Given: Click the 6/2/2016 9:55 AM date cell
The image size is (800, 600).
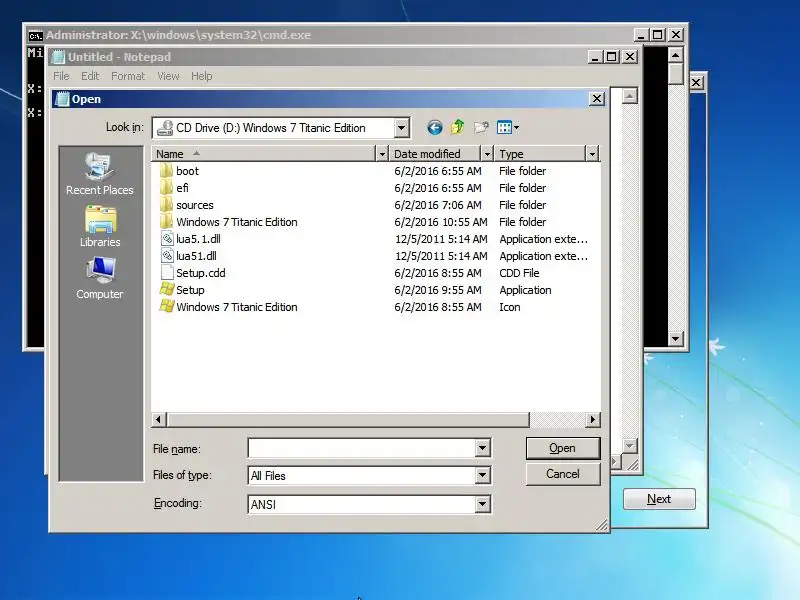Looking at the screenshot, I should (438, 290).
